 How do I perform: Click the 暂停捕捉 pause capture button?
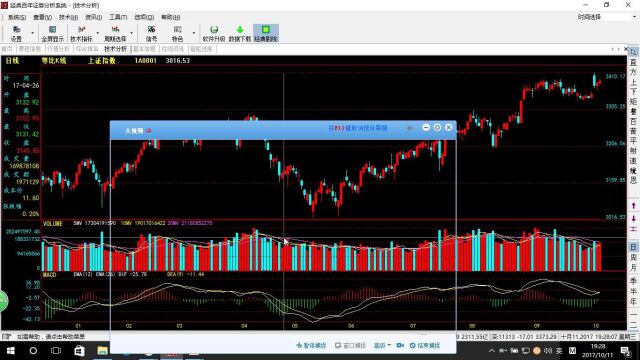pos(311,345)
